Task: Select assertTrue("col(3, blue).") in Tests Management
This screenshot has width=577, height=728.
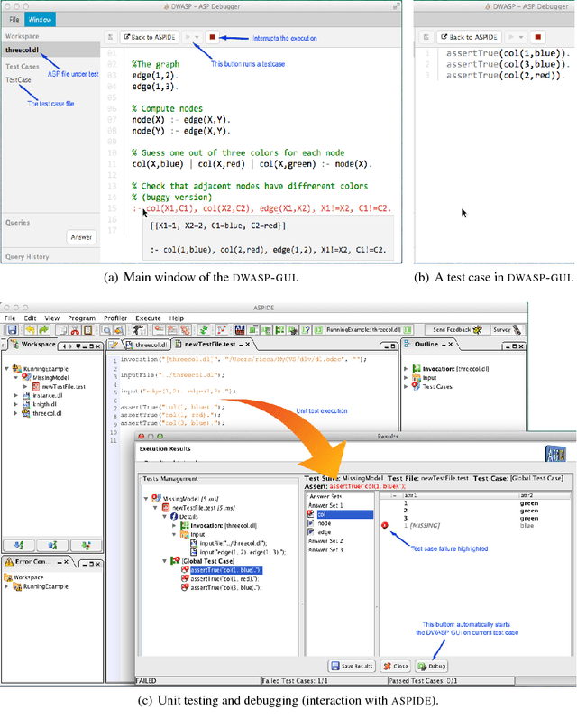Action: pos(226,588)
